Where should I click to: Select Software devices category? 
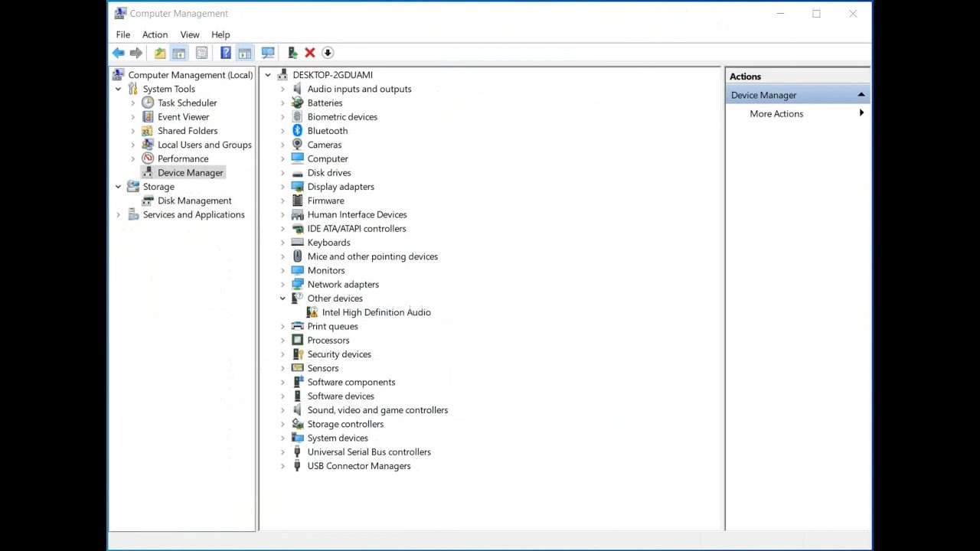coord(341,396)
